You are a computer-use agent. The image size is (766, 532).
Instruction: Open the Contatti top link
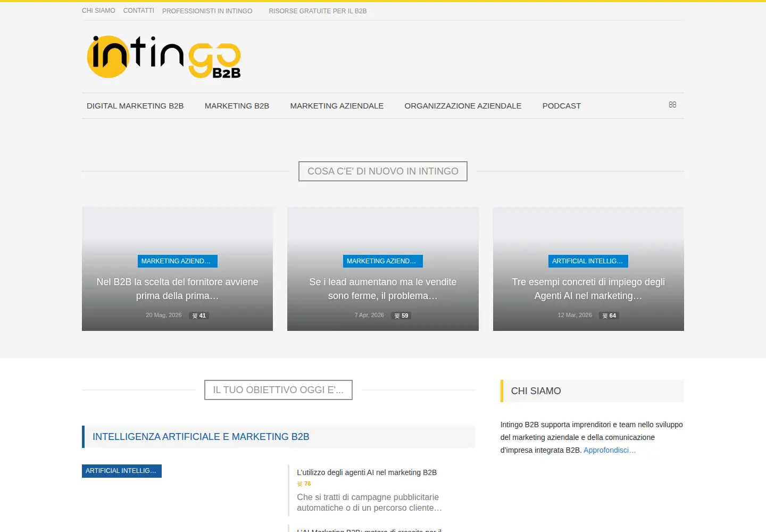pyautogui.click(x=139, y=11)
